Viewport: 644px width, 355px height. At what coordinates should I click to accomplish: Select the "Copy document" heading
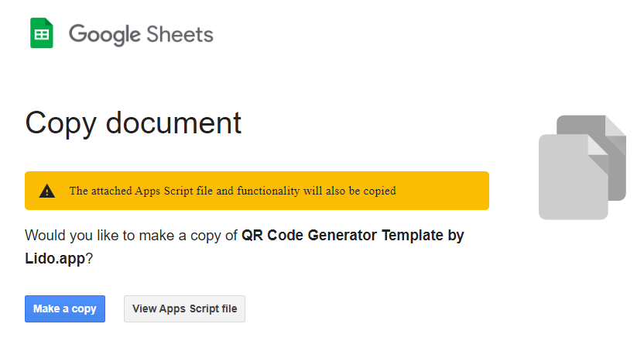point(133,122)
